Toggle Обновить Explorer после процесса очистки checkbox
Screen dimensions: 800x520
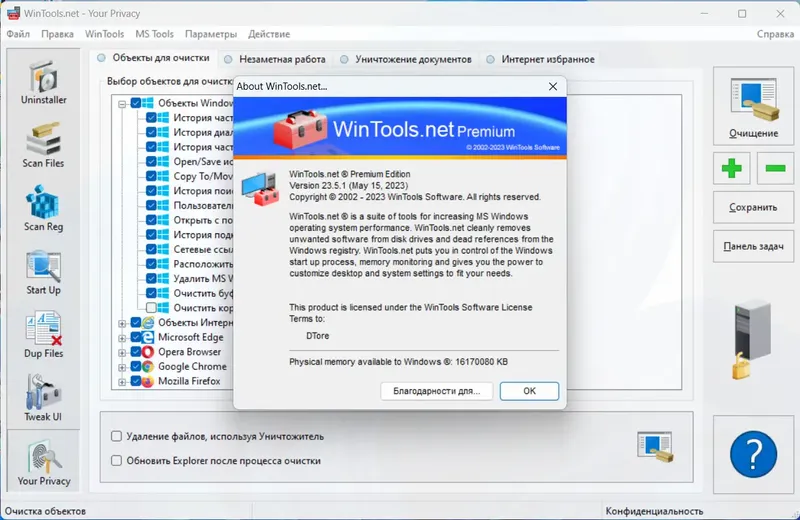(116, 460)
